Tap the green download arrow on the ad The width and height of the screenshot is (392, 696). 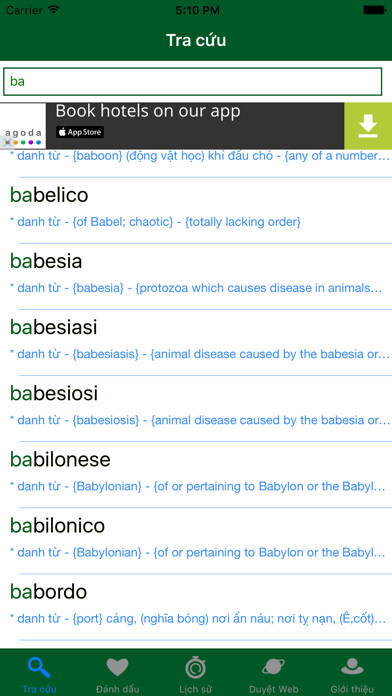(x=368, y=126)
